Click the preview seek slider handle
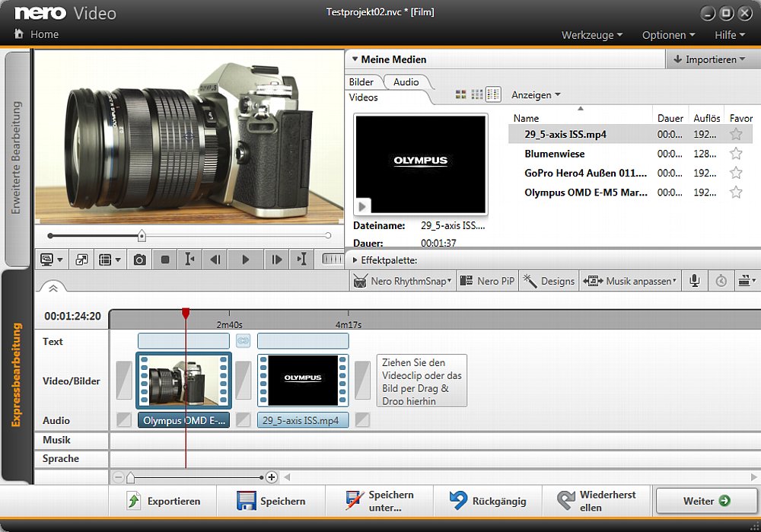 point(142,236)
